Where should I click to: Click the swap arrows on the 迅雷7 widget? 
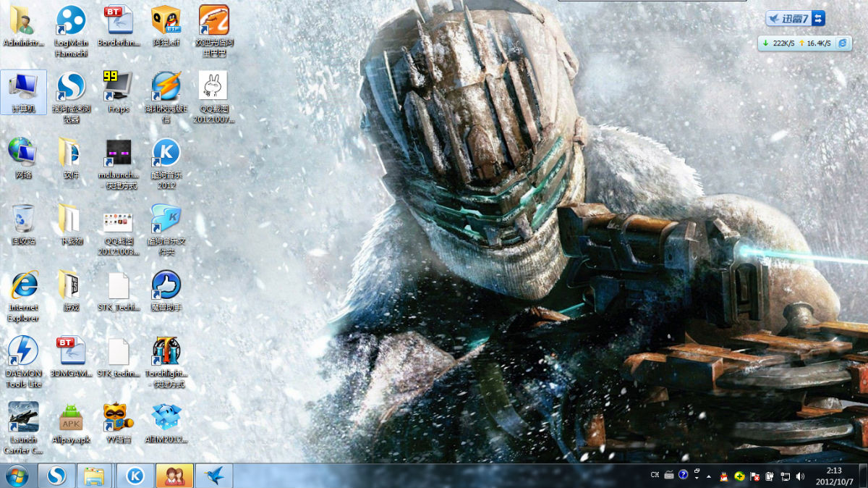(x=818, y=19)
